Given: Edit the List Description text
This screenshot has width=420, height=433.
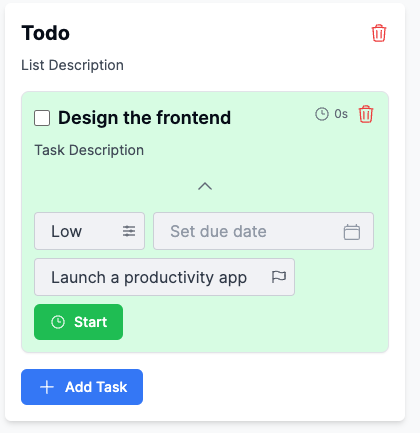Looking at the screenshot, I should click(x=72, y=65).
